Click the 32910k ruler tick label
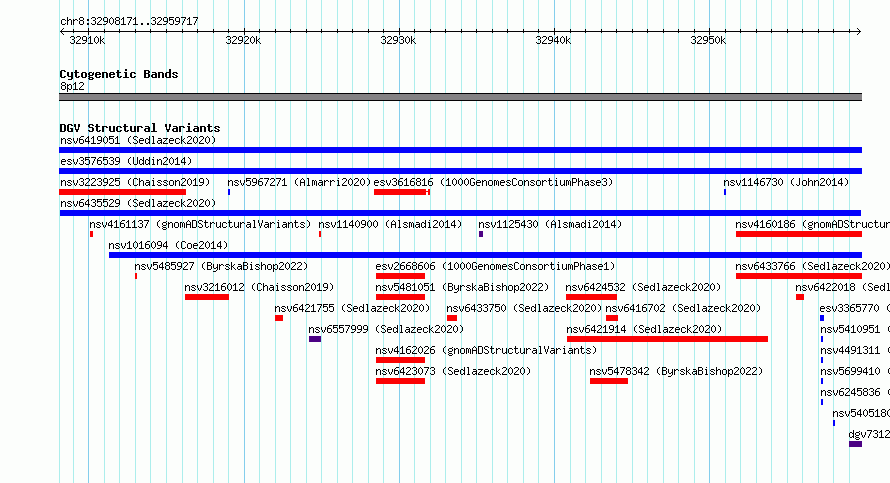 pyautogui.click(x=87, y=40)
